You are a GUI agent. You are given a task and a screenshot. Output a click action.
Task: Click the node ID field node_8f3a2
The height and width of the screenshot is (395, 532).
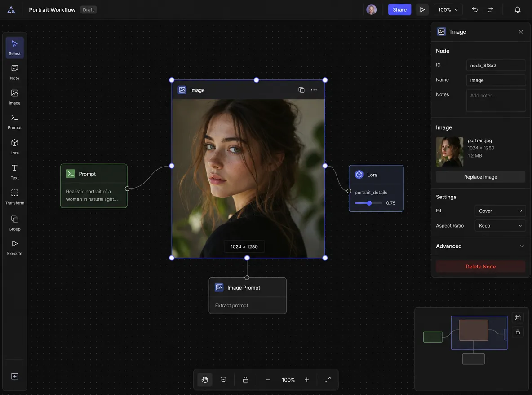point(496,65)
